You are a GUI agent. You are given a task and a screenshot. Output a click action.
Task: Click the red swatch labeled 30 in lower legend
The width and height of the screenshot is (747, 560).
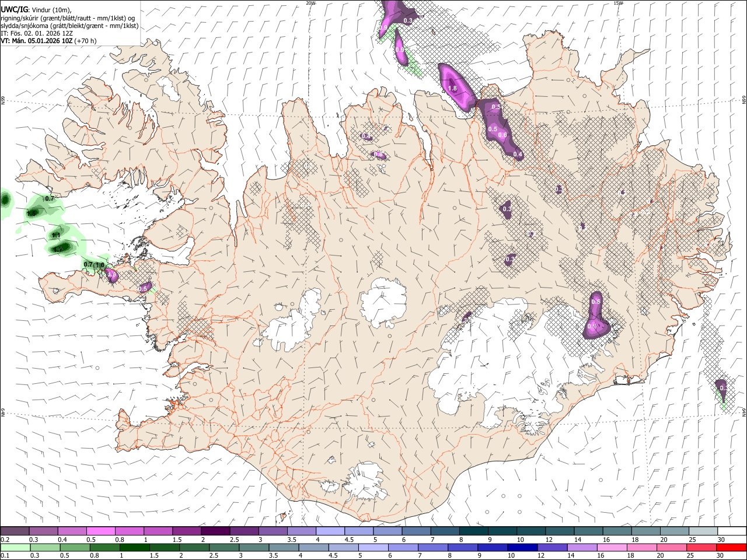[732, 547]
